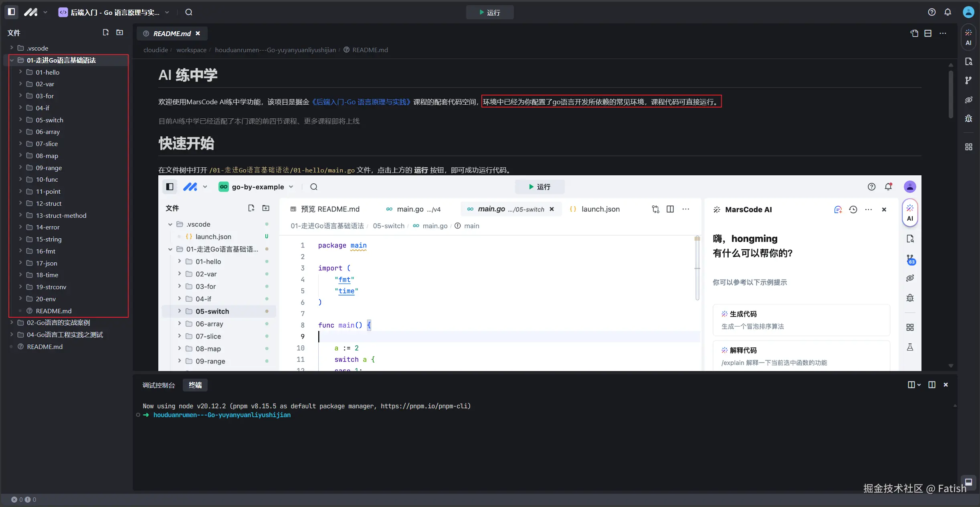The width and height of the screenshot is (980, 507).
Task: Open the debug bug icon in right sidebar
Action: click(x=968, y=119)
